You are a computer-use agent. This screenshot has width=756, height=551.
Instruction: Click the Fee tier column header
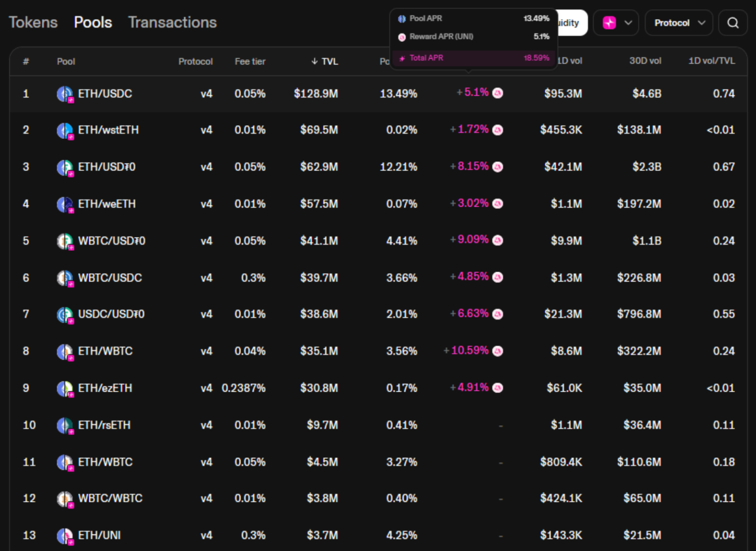250,61
